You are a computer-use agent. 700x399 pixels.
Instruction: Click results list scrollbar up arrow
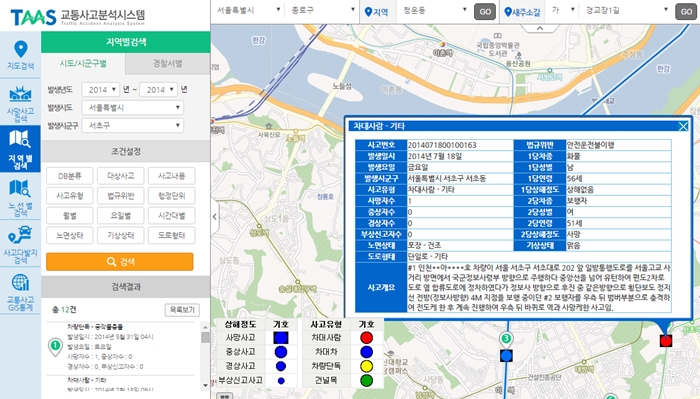(x=205, y=326)
